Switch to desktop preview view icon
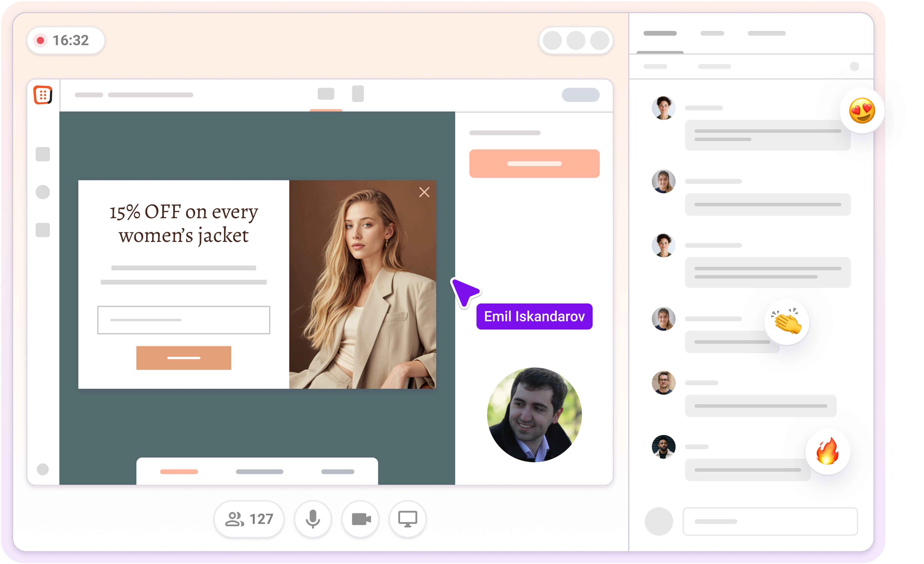 [326, 94]
